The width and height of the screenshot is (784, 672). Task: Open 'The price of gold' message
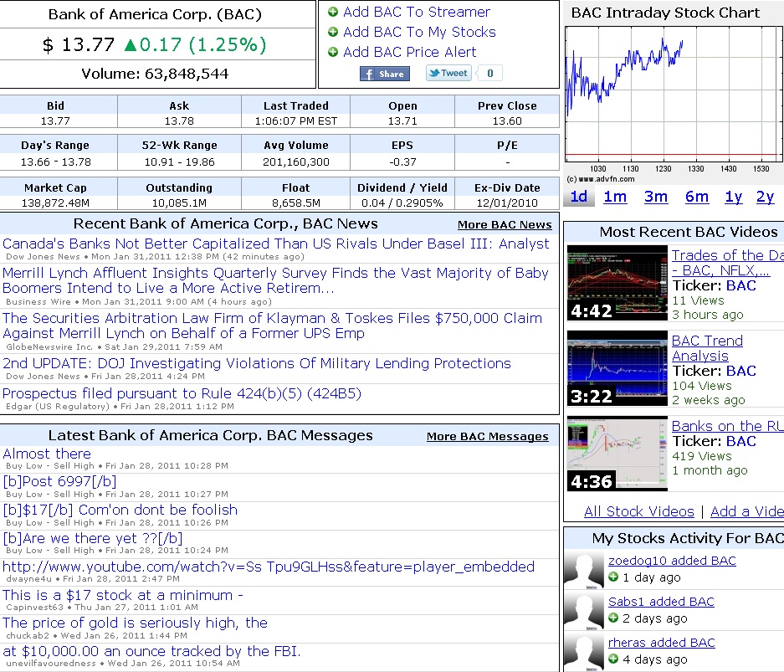[135, 623]
